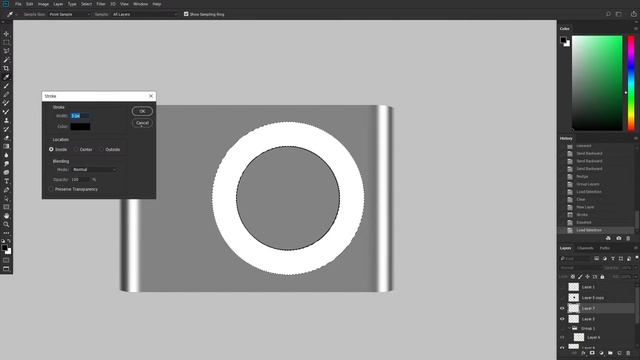Click the Stroke Width input field
Image resolution: width=640 pixels, height=360 pixels.
[80, 116]
